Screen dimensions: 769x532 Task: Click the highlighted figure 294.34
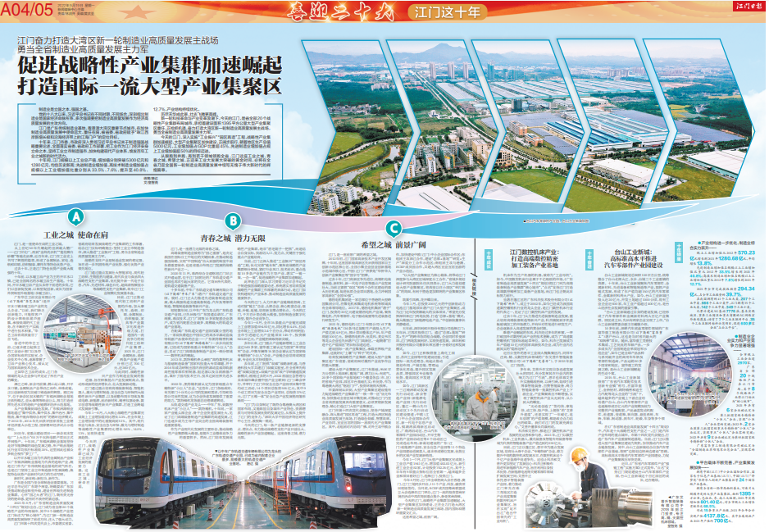click(745, 289)
